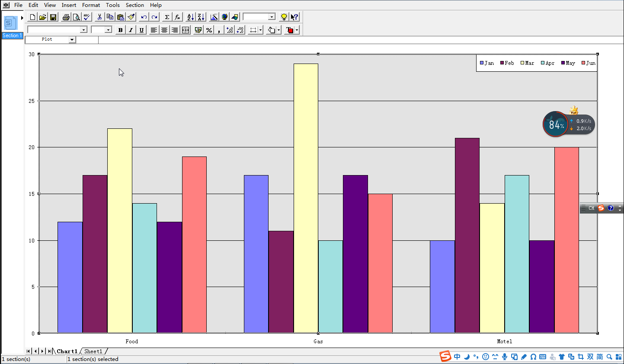Click the last sheet navigation button

(49, 351)
